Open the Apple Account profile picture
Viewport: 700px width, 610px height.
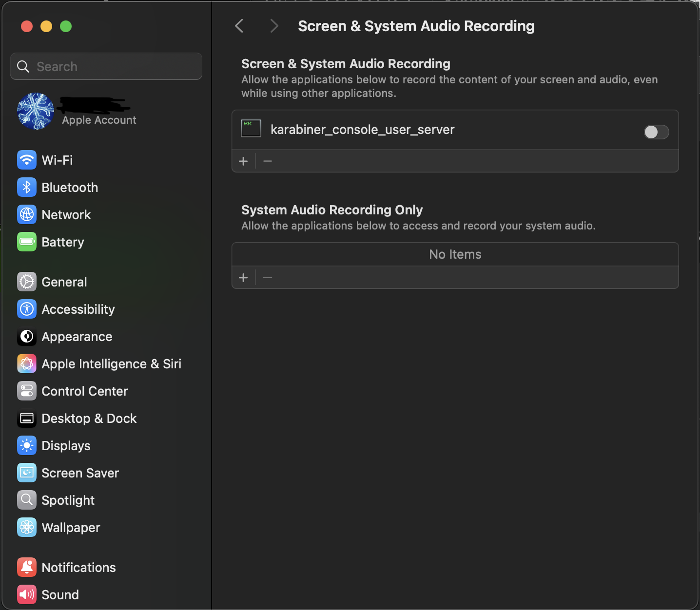36,111
